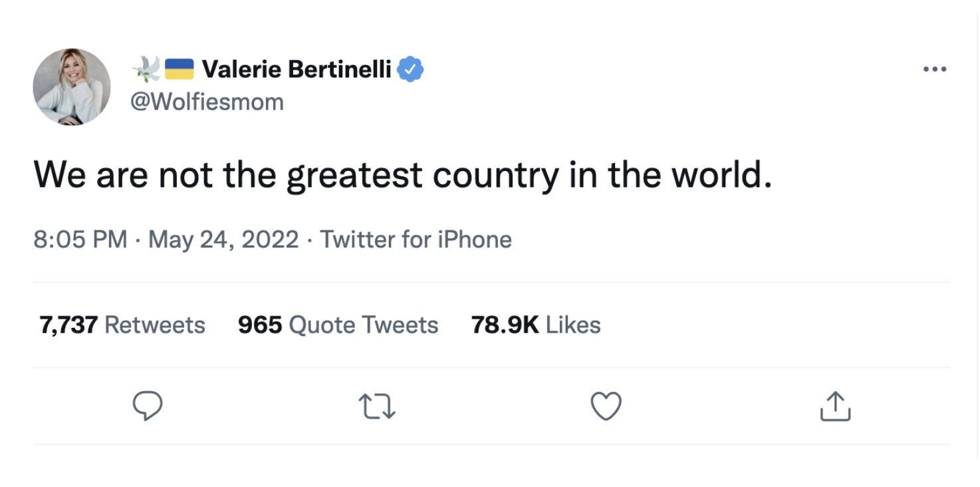Open Valerie Bertinelli's profile picture

[72, 86]
